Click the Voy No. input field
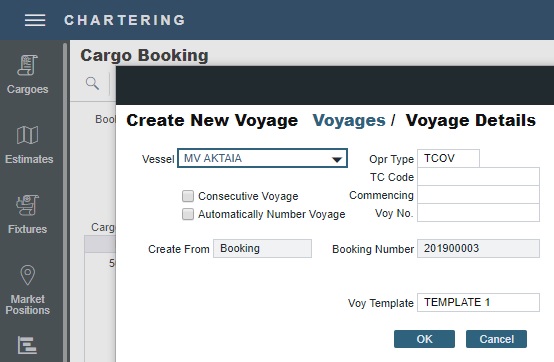 [478, 213]
